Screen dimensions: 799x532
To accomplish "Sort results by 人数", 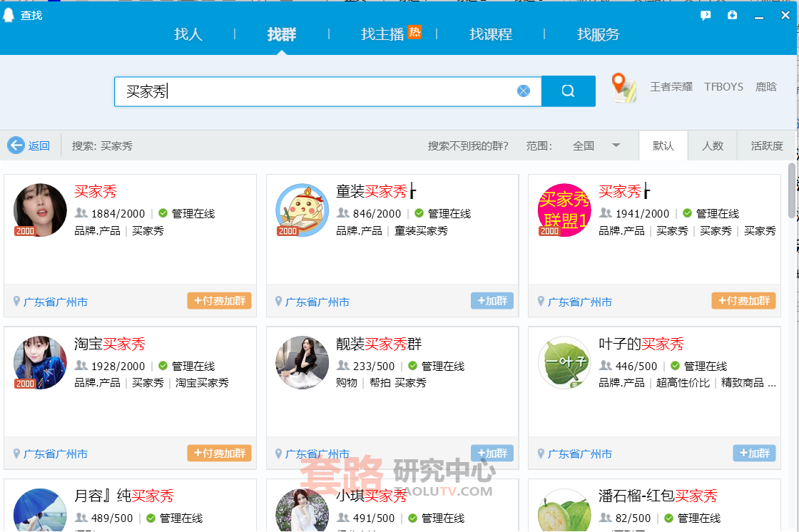I will coord(713,145).
